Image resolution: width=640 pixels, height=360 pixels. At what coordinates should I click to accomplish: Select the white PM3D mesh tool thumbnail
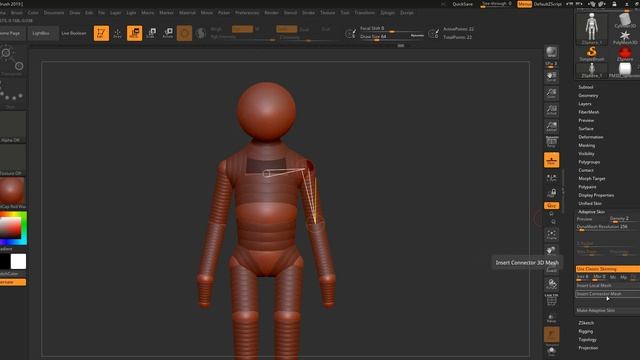click(624, 70)
